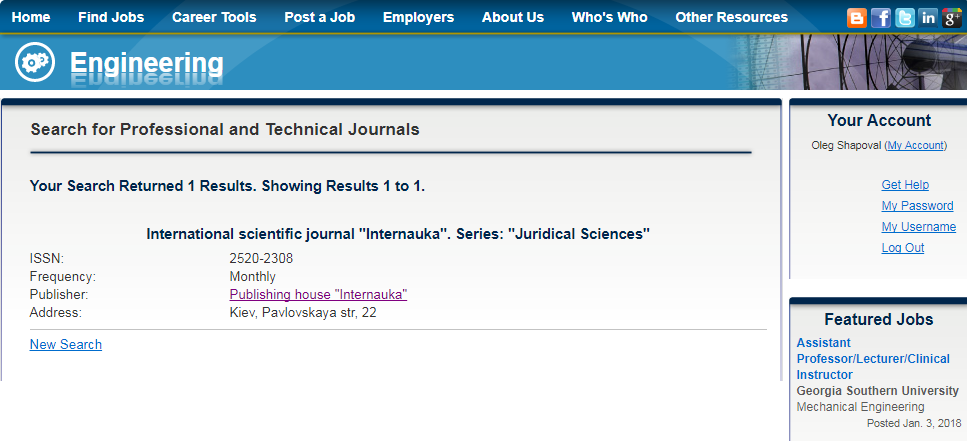Open the LinkedIn social icon
The width and height of the screenshot is (967, 441).
pos(928,18)
